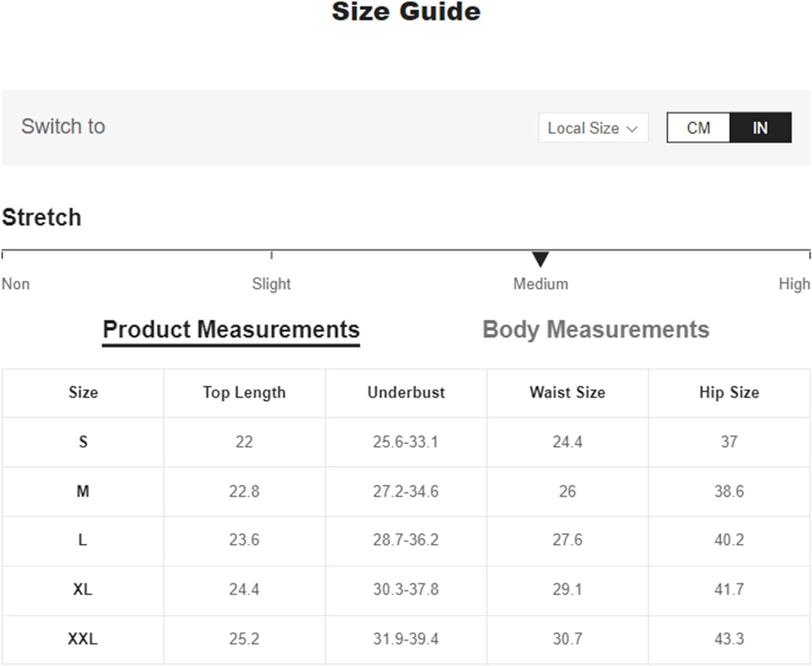Click underbust value 28.7-36.2
This screenshot has height=666, width=812.
(x=405, y=540)
